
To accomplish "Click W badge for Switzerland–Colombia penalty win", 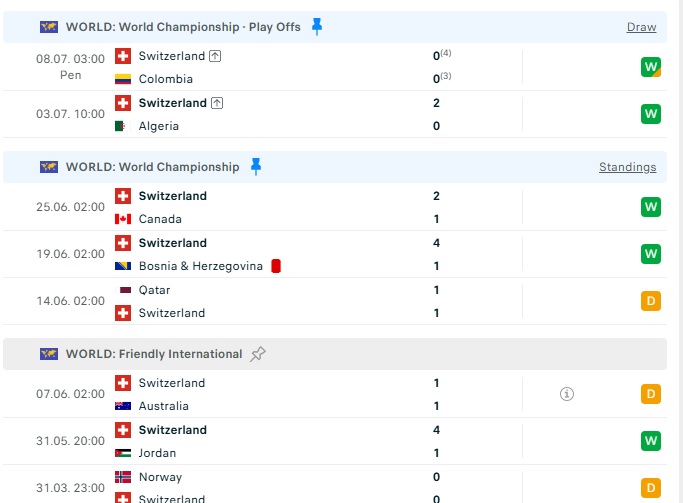I will point(651,67).
